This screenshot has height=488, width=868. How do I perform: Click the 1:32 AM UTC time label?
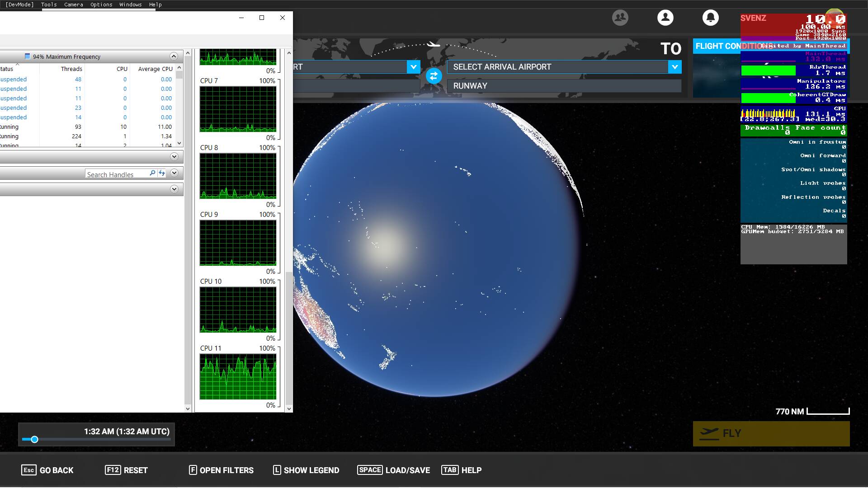pos(127,432)
